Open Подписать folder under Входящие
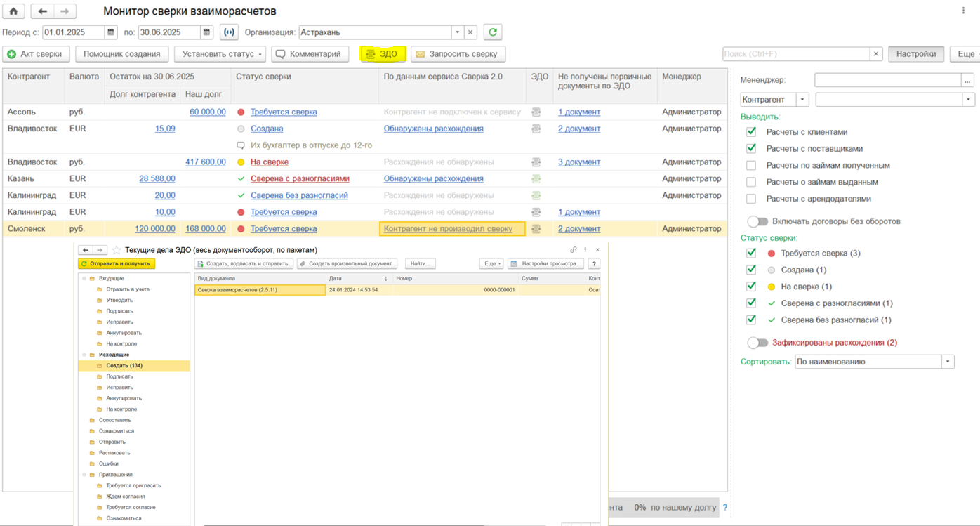The height and width of the screenshot is (526, 980). point(119,311)
